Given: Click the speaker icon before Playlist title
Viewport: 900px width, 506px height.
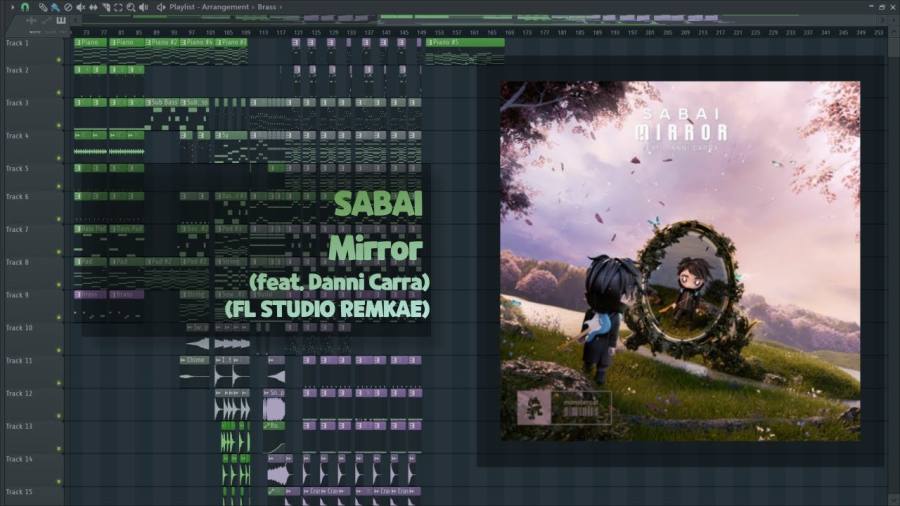Looking at the screenshot, I should click(x=161, y=7).
